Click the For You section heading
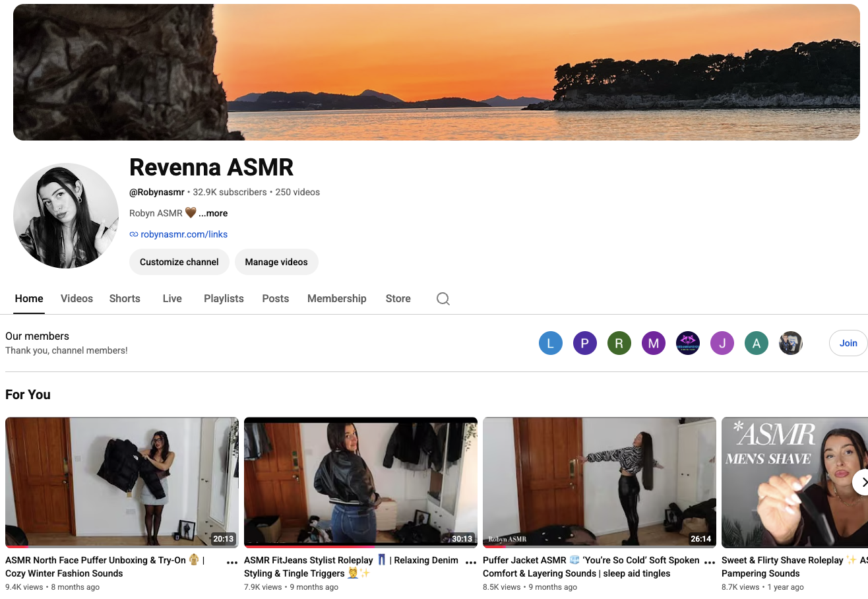868x599 pixels. (28, 394)
